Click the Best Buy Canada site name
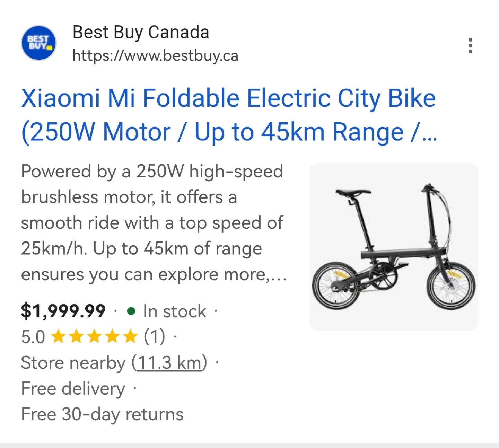 tap(141, 33)
